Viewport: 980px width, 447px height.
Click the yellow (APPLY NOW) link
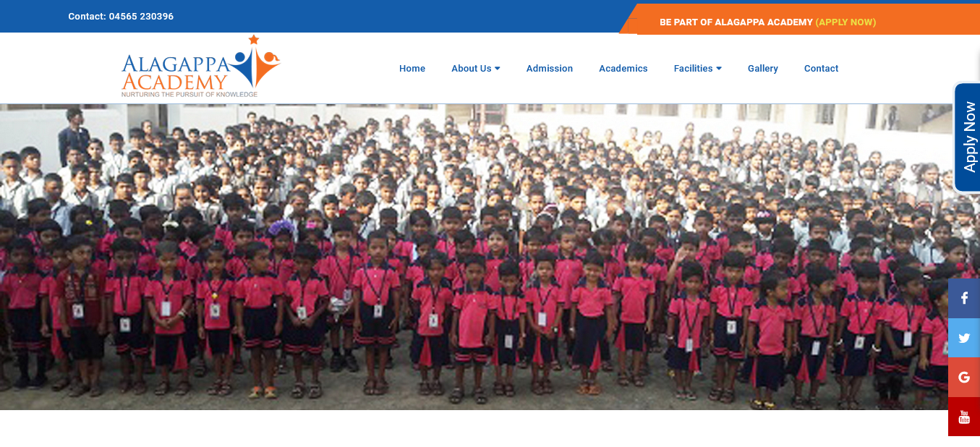845,22
